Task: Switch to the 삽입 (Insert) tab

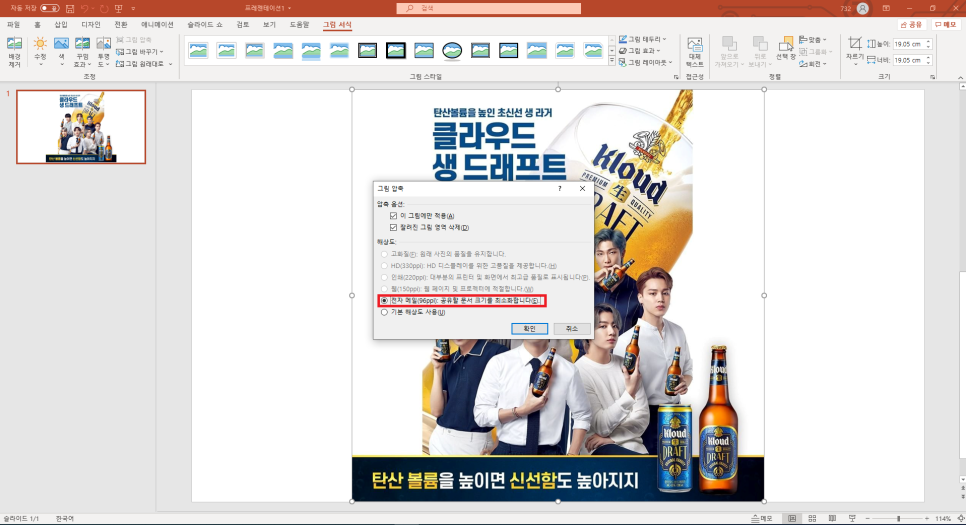Action: pos(61,25)
